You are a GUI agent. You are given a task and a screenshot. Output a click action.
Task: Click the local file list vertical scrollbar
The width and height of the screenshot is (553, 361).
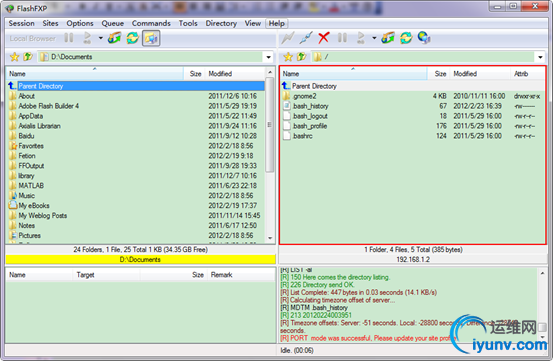[x=270, y=155]
